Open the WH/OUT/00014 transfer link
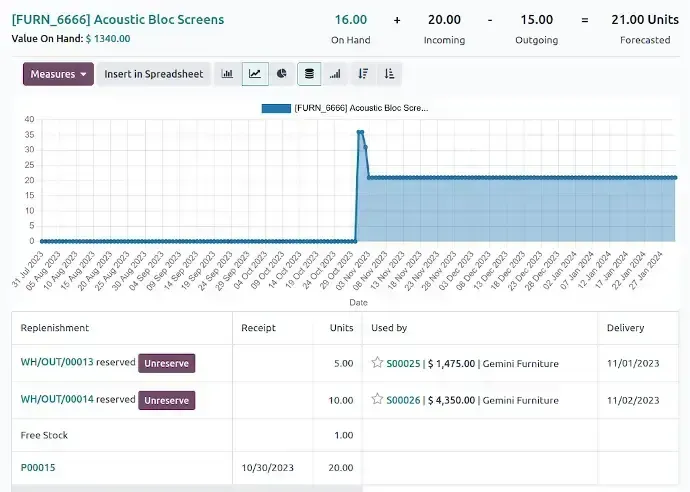Image resolution: width=690 pixels, height=492 pixels. pos(57,399)
